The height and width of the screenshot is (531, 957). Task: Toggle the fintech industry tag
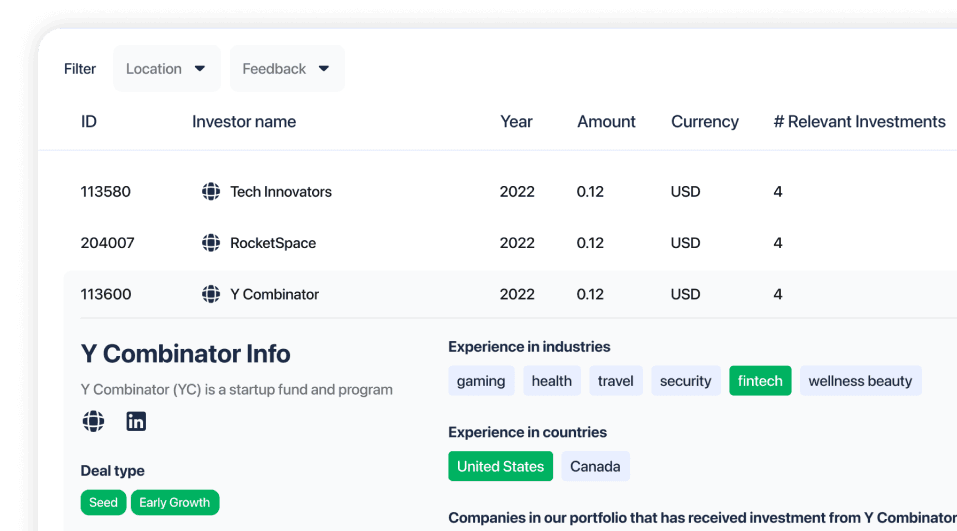(x=760, y=381)
